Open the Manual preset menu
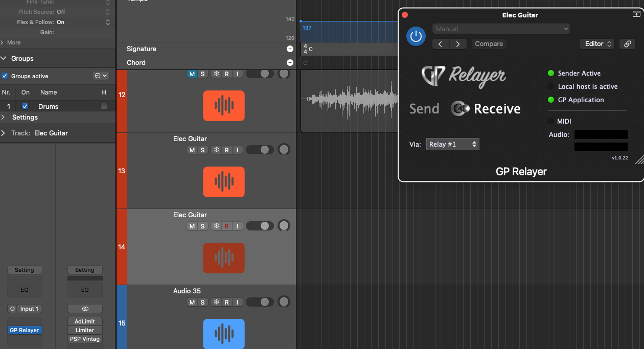The height and width of the screenshot is (349, 644). click(501, 29)
